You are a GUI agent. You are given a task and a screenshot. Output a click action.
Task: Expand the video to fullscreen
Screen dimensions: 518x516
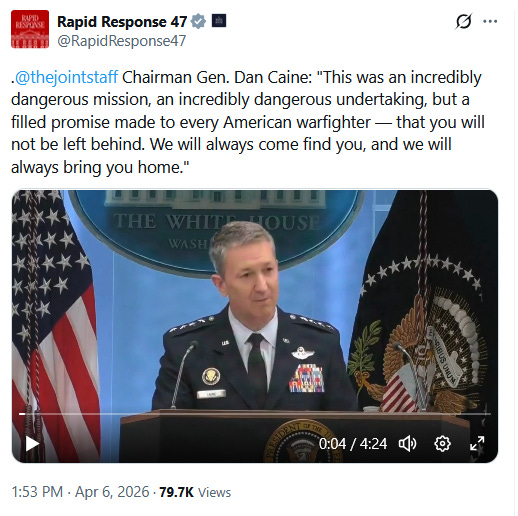tap(477, 444)
